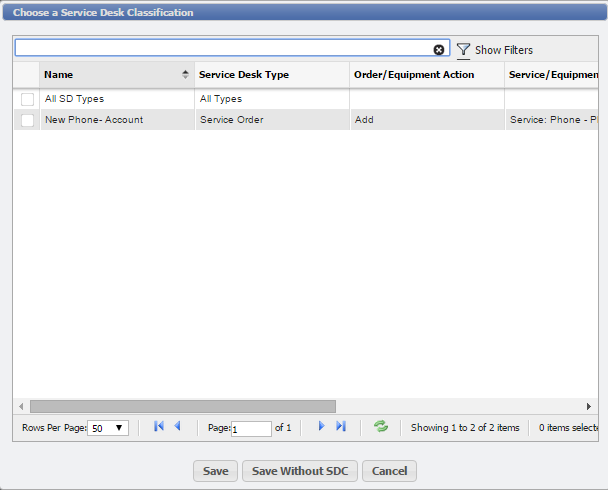Viewport: 608px width, 490px height.
Task: Click the horizontal scrollbar thumb
Action: (x=182, y=406)
